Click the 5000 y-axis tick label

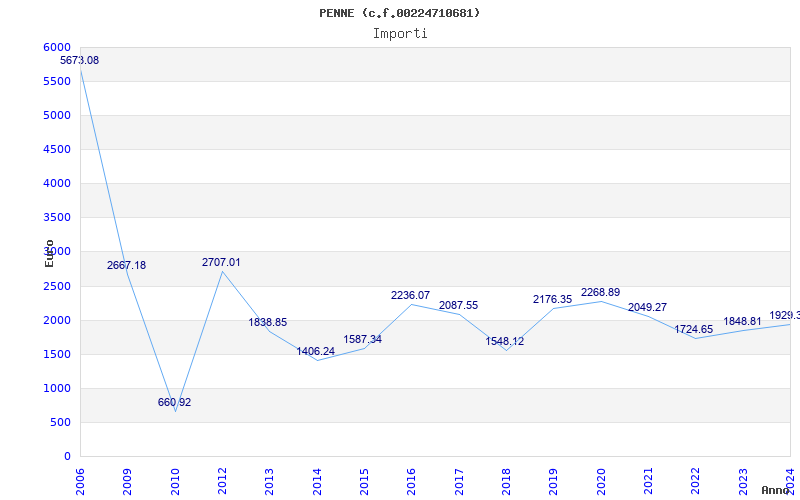pos(57,115)
